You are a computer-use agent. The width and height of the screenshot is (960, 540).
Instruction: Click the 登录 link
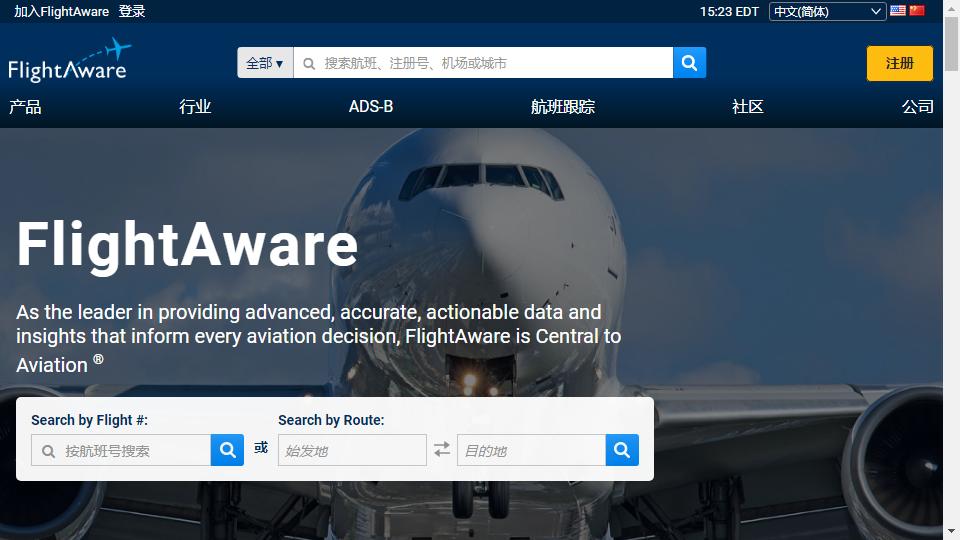pyautogui.click(x=132, y=11)
